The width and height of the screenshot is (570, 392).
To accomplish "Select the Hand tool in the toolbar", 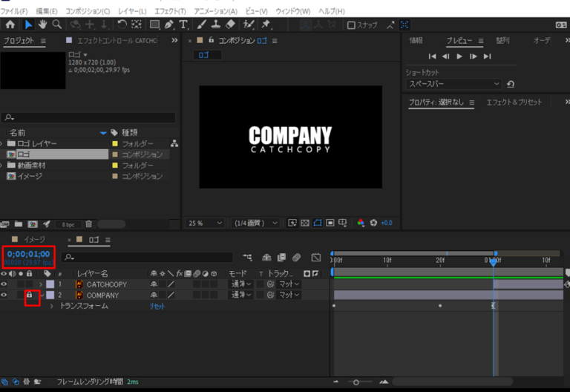I will (x=43, y=24).
